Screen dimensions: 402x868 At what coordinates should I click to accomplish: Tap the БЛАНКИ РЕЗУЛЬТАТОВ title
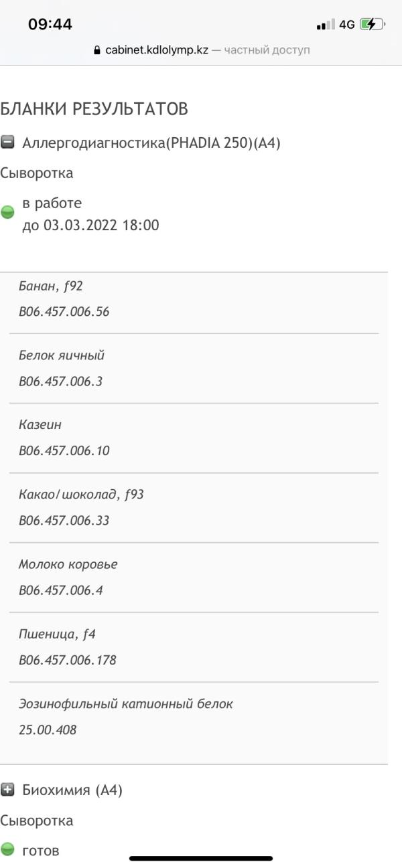click(94, 108)
